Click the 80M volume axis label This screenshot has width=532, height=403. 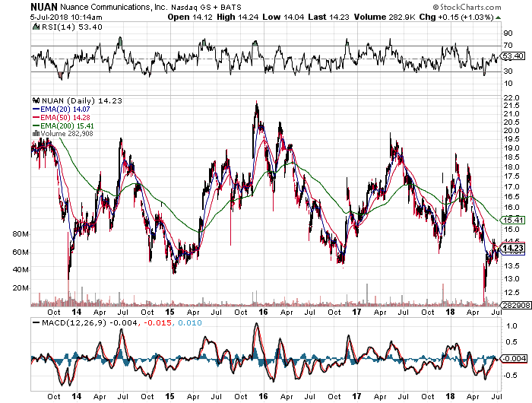tap(21, 234)
